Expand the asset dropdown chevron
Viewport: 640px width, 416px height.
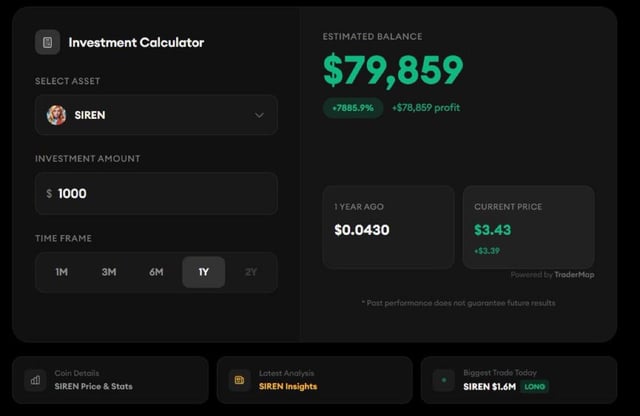click(x=259, y=116)
